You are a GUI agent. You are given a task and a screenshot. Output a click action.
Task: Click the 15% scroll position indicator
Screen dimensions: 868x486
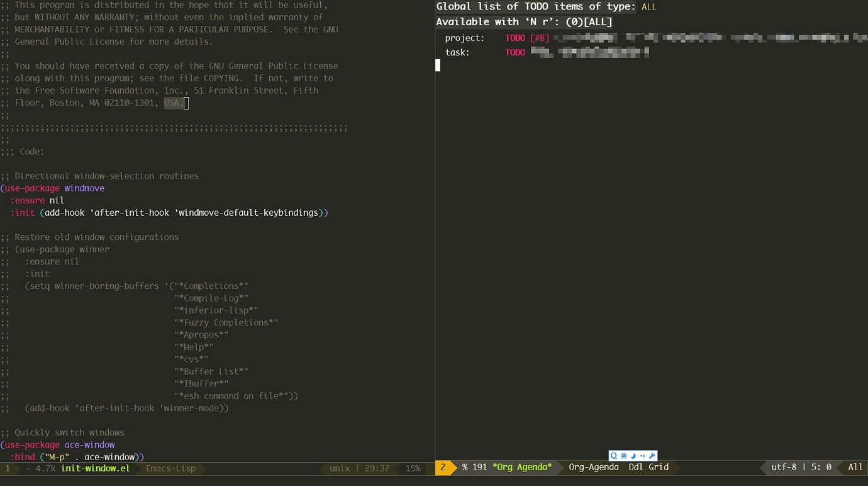point(412,468)
